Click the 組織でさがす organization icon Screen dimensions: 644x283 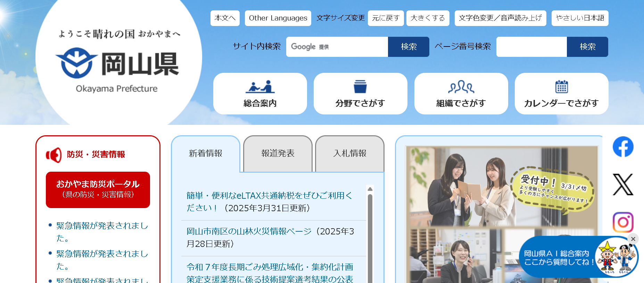461,87
